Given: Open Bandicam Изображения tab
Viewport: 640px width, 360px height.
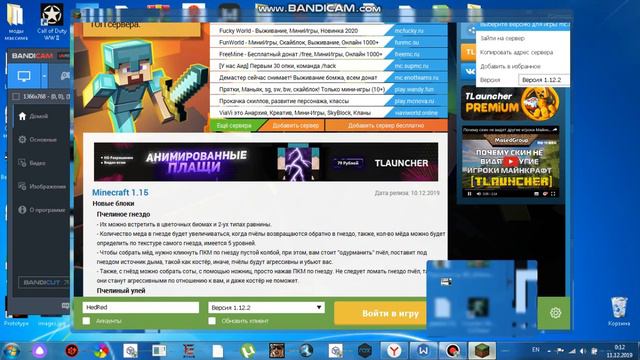Looking at the screenshot, I should click(42, 187).
